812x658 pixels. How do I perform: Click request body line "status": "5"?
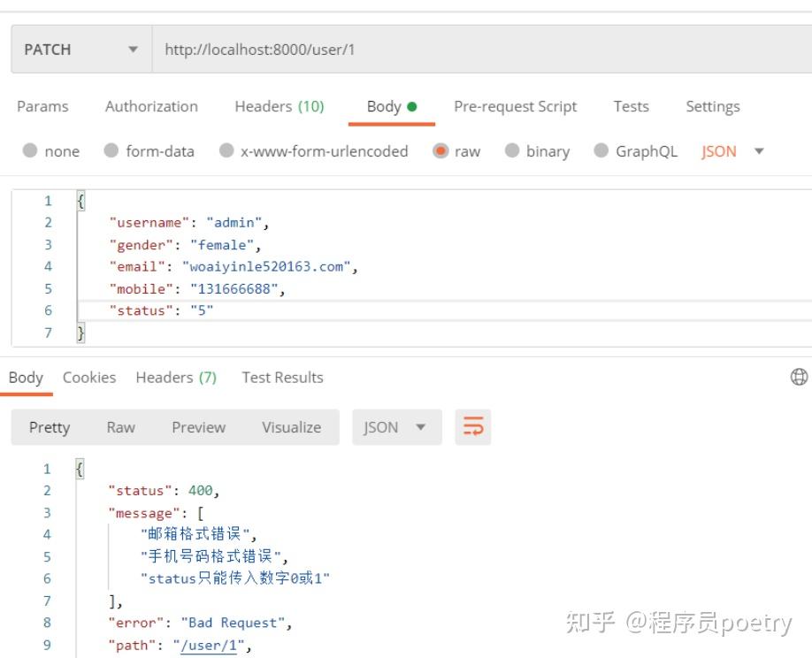click(x=161, y=310)
